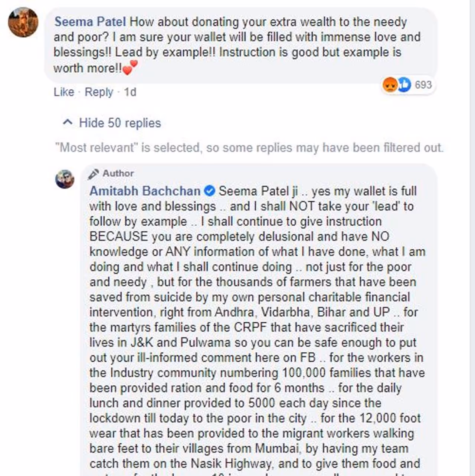The image size is (475, 476).
Task: Click the angry reaction emoji icon
Action: [x=390, y=85]
